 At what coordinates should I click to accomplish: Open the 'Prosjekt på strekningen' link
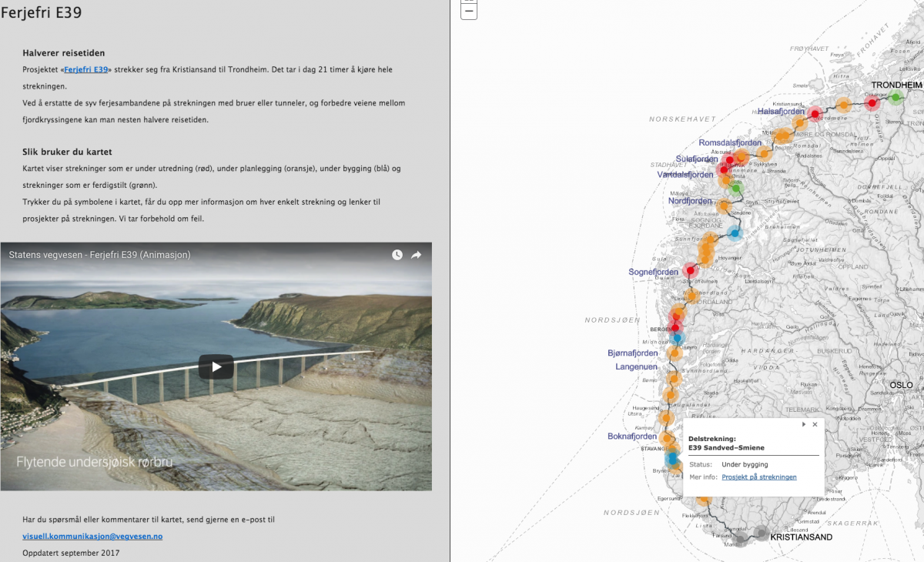coord(758,477)
